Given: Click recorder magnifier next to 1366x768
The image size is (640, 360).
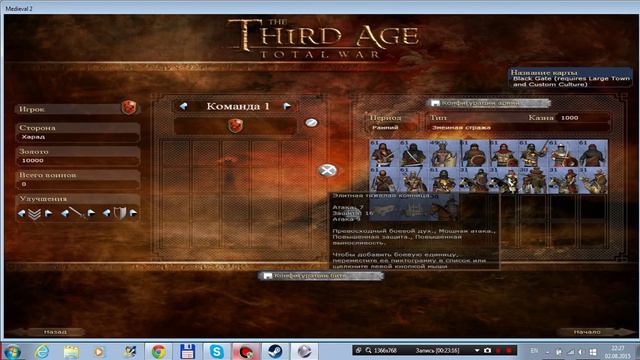Looking at the screenshot, I should pos(369,350).
